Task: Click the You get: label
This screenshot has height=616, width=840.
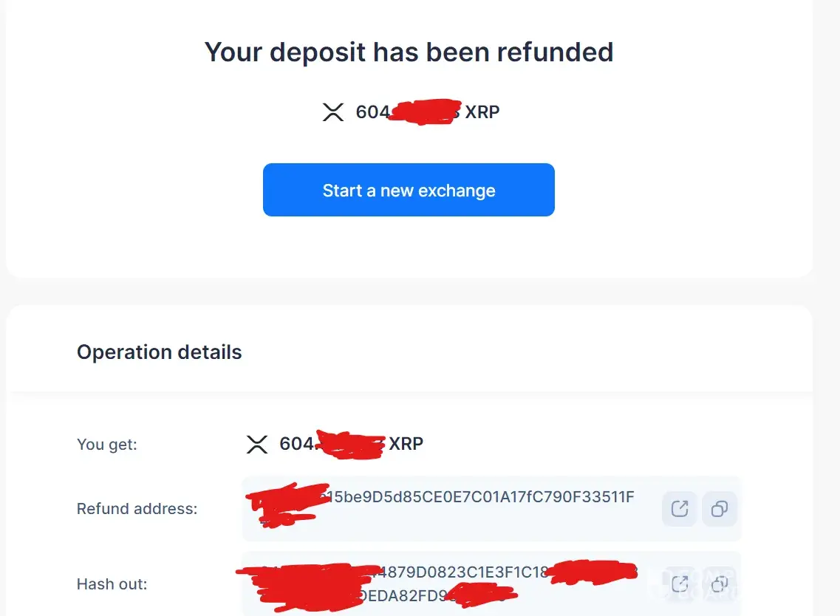Action: click(x=107, y=445)
